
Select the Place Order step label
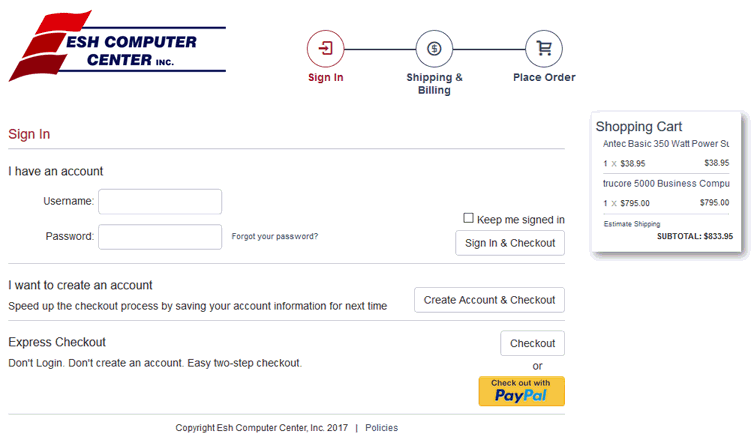544,77
